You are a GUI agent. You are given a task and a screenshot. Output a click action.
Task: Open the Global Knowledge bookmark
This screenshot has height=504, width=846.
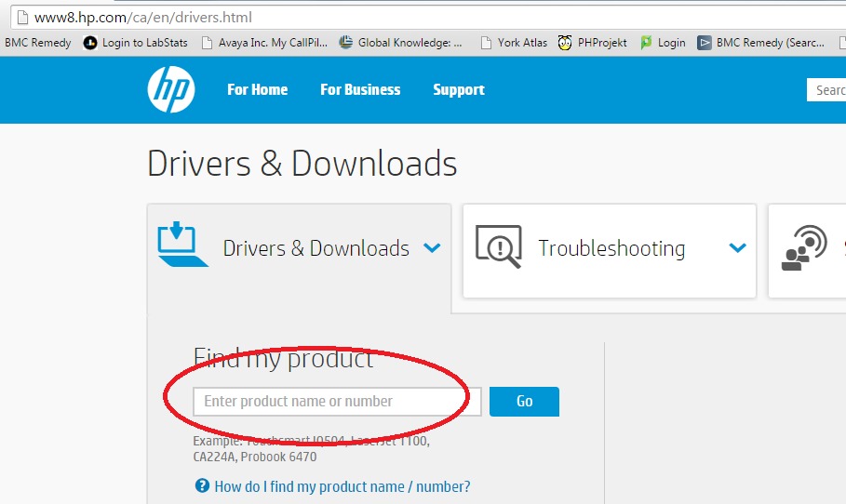click(x=410, y=43)
